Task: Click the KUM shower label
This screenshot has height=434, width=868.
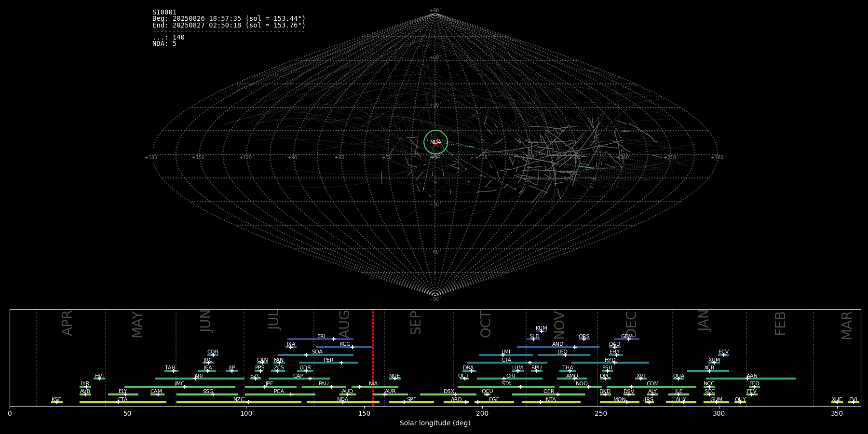Action: (x=542, y=328)
